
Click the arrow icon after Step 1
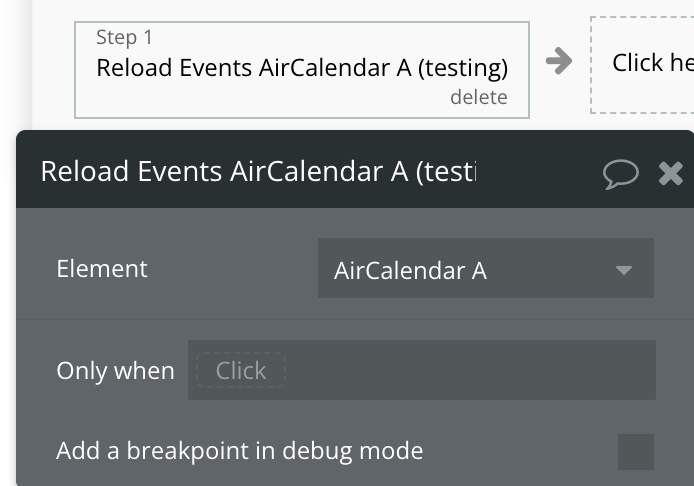pyautogui.click(x=559, y=61)
